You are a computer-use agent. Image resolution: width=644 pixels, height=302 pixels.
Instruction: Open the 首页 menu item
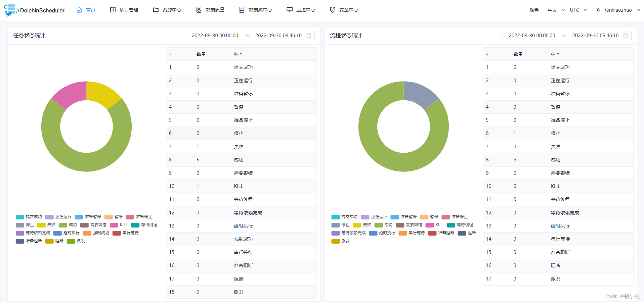point(86,10)
